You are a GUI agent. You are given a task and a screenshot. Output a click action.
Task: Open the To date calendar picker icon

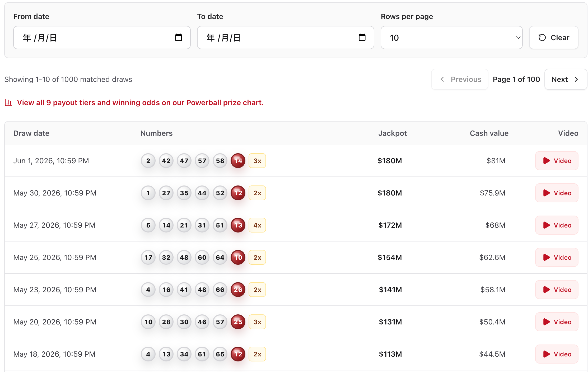pos(362,38)
